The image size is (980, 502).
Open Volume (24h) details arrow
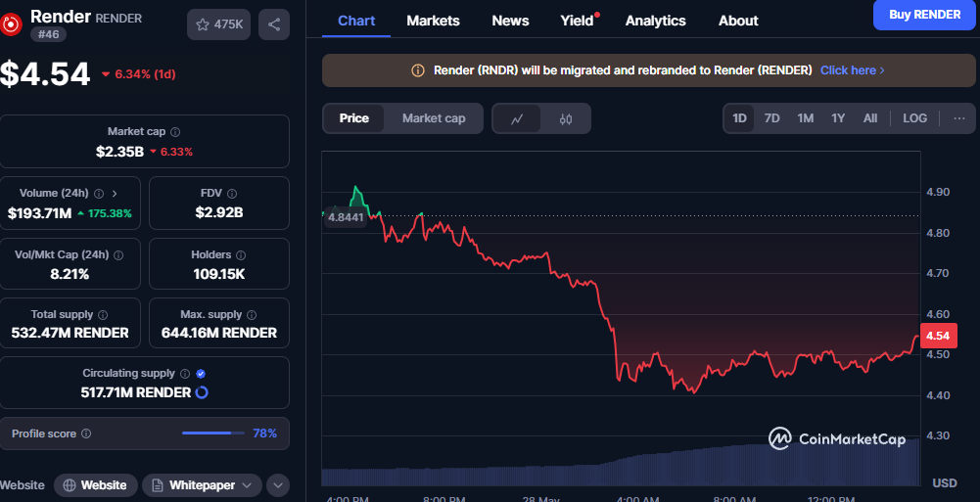[x=115, y=194]
